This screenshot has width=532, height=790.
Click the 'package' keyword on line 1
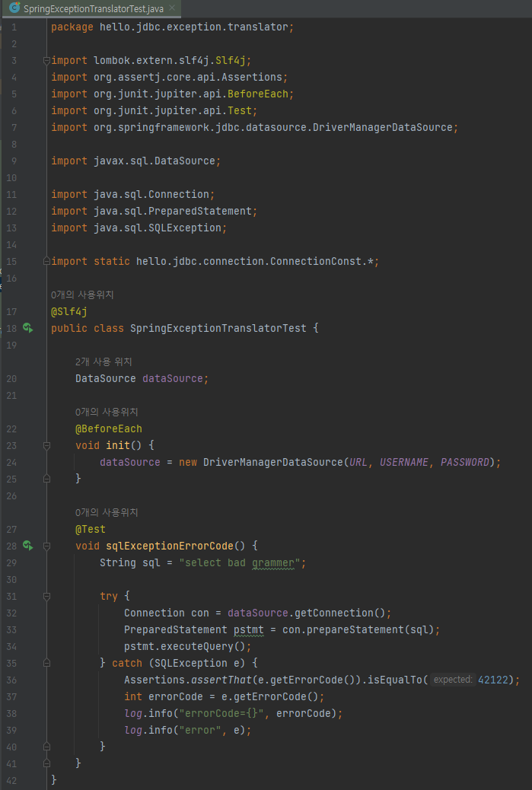coord(72,27)
